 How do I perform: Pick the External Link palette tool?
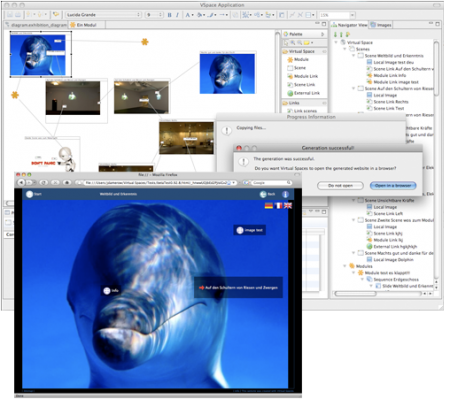point(303,93)
